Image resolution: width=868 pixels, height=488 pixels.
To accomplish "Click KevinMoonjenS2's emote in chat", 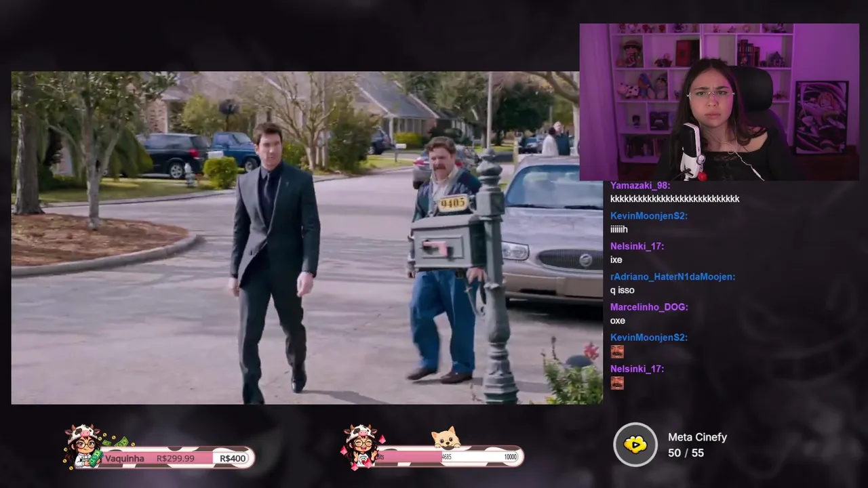I will [617, 352].
